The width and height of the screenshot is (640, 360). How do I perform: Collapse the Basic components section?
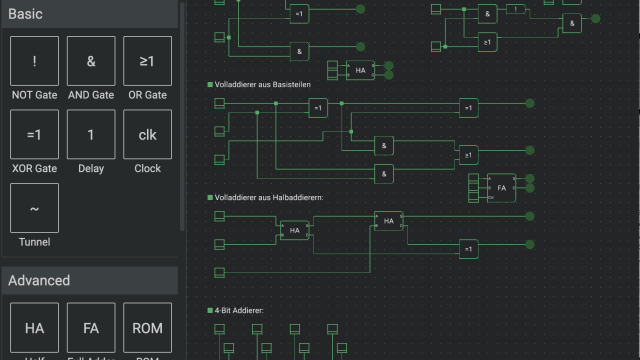(90, 14)
